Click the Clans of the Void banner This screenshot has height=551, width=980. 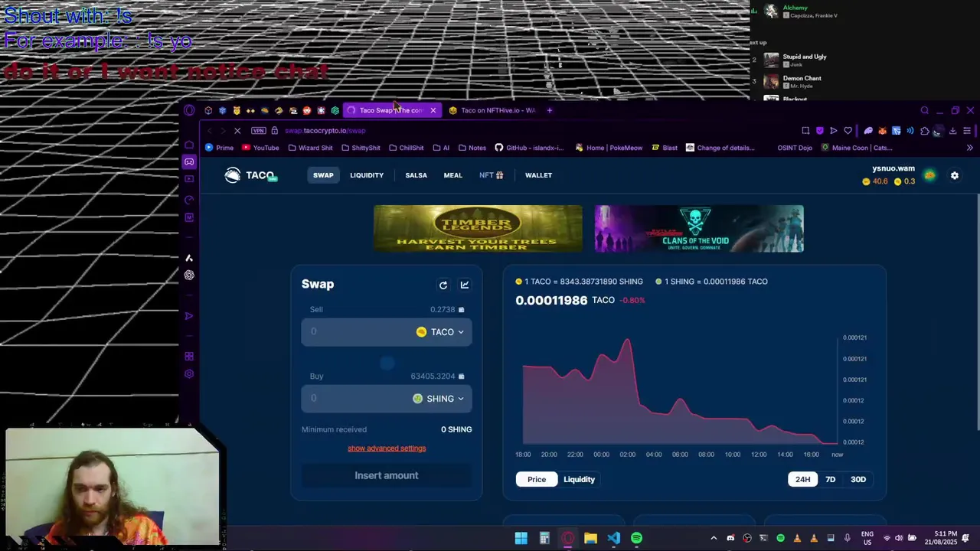tap(699, 228)
